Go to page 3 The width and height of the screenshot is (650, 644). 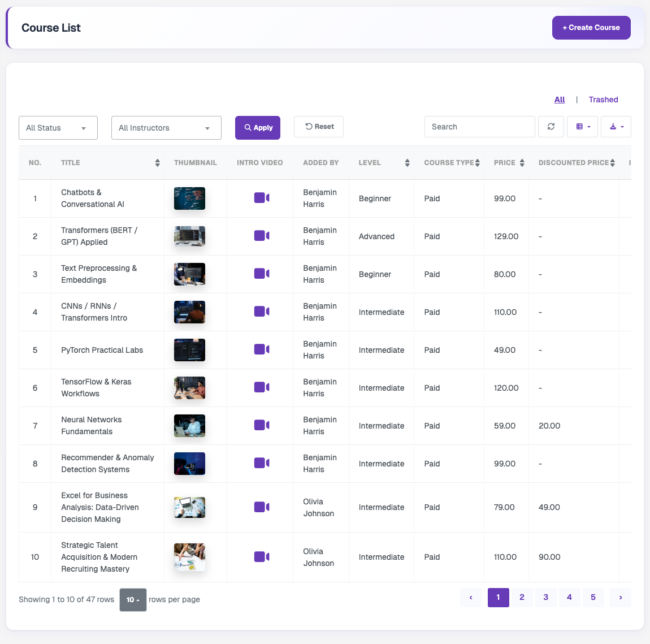click(x=545, y=597)
